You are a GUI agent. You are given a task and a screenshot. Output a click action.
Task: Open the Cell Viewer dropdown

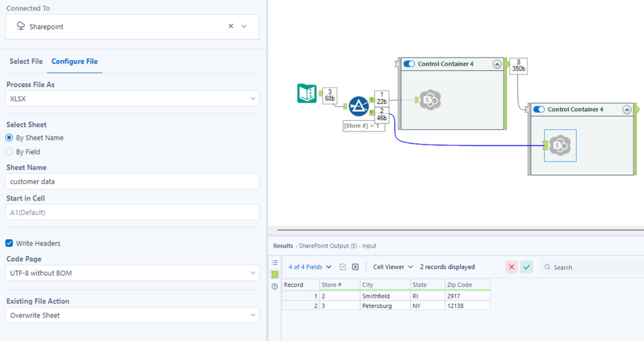(x=393, y=267)
